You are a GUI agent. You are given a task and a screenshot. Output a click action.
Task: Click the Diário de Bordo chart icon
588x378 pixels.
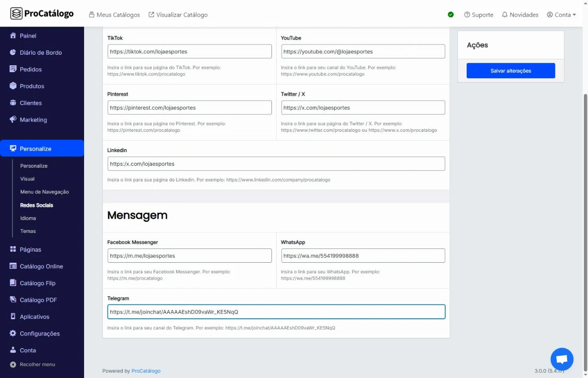13,52
